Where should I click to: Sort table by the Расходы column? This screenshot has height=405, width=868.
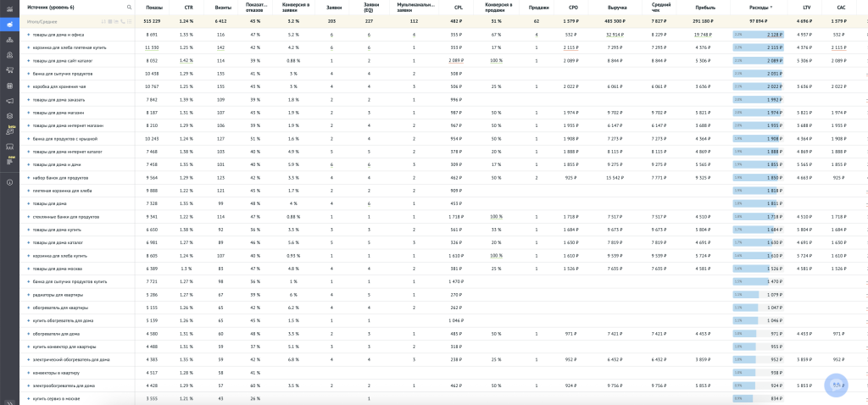pyautogui.click(x=759, y=7)
